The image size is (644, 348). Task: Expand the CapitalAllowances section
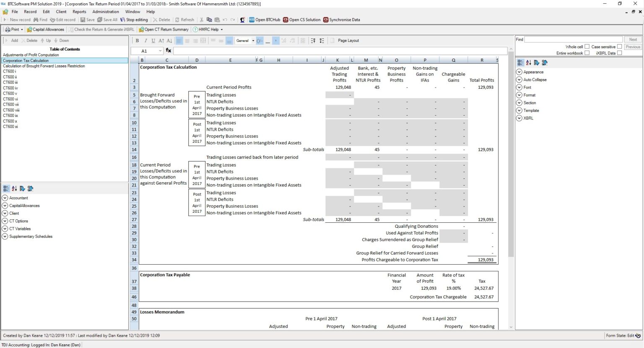pos(5,206)
